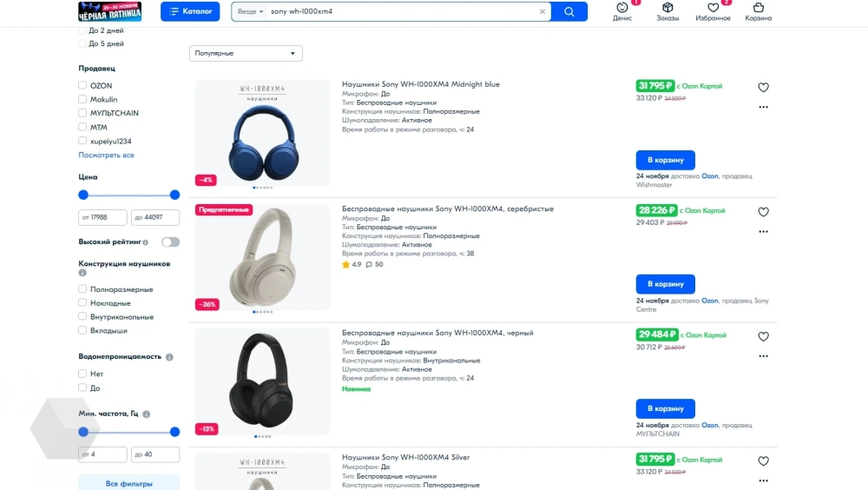Open the Популярные sorting dropdown
Screen dimensions: 868x490
(x=246, y=53)
